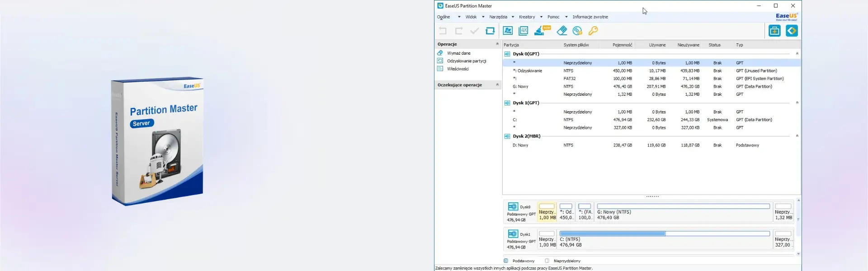
Task: Sort by Partycja column header
Action: pyautogui.click(x=511, y=45)
